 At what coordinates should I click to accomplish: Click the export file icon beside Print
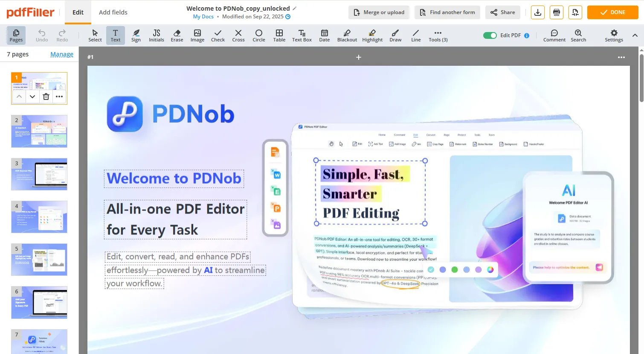[575, 12]
